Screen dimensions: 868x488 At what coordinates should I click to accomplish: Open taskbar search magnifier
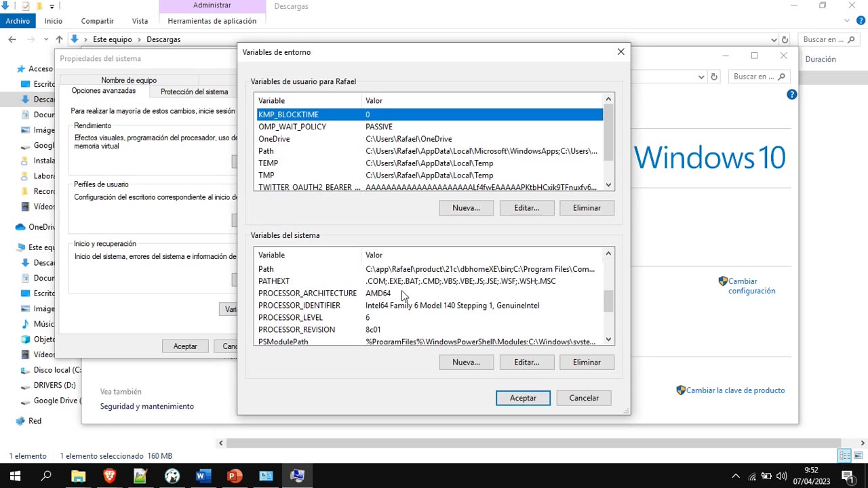[46, 476]
